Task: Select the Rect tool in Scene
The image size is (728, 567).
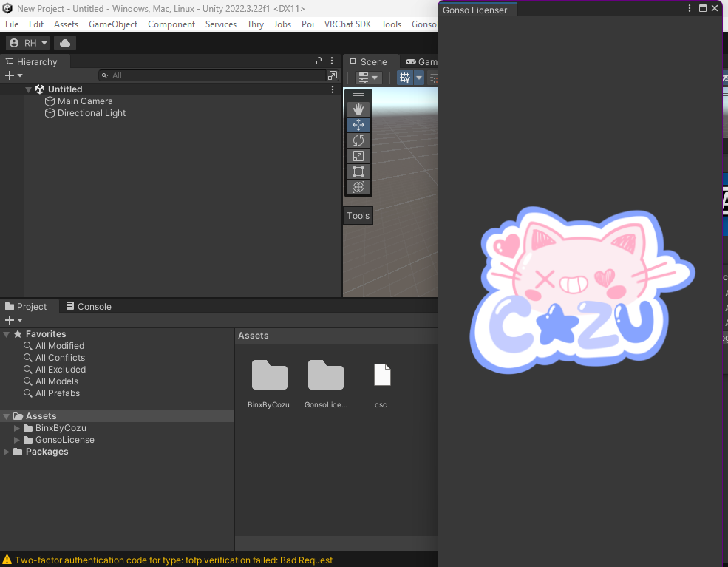Action: pyautogui.click(x=358, y=172)
